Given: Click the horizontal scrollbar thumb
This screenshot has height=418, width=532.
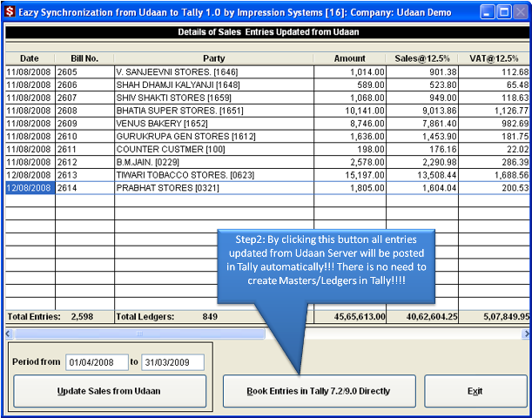Looking at the screenshot, I should 139,334.
